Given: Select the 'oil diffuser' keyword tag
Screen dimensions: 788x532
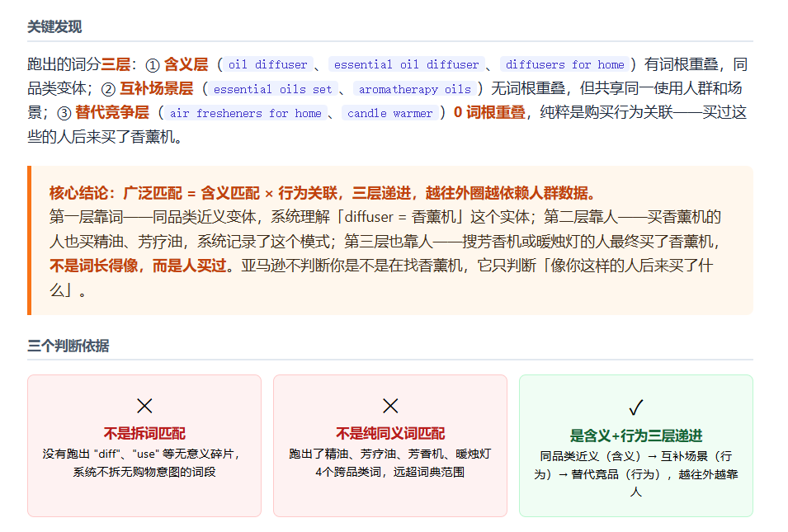Looking at the screenshot, I should 268,64.
